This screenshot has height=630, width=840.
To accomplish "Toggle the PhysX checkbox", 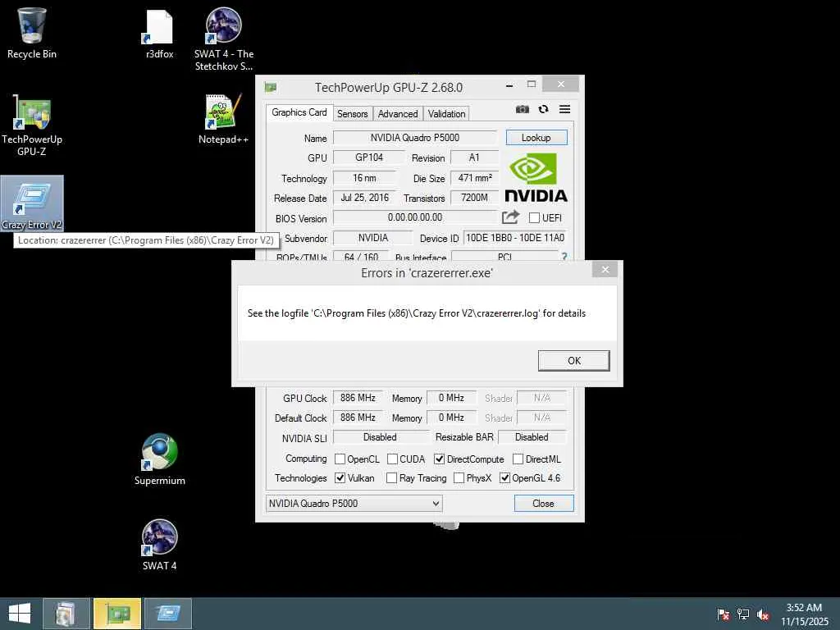I will coord(459,478).
